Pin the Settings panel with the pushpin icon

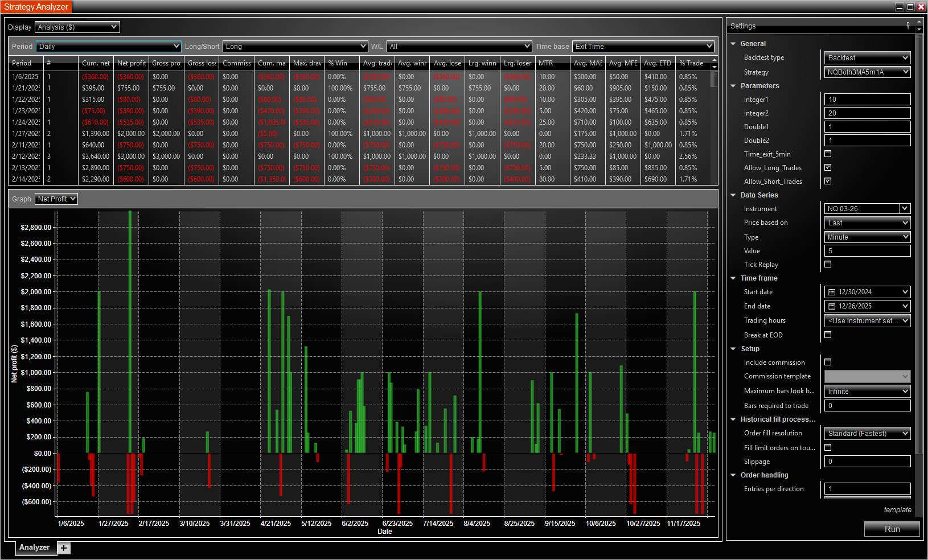click(x=908, y=25)
